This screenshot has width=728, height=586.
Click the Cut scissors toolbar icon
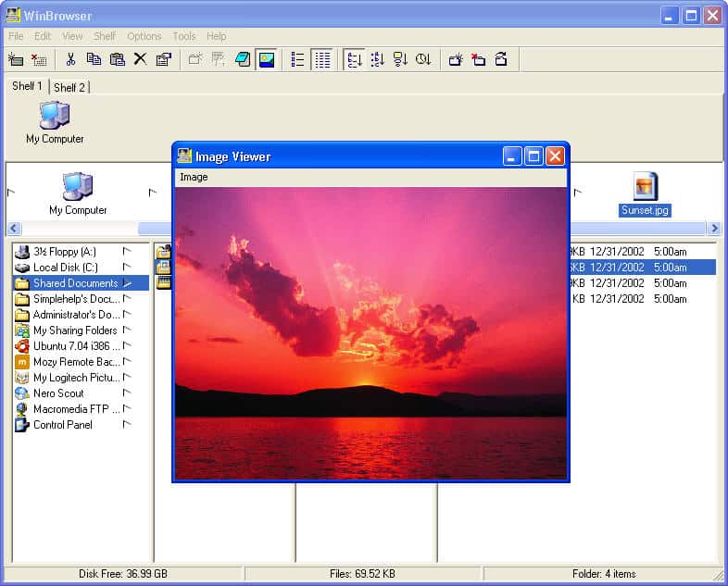point(70,59)
